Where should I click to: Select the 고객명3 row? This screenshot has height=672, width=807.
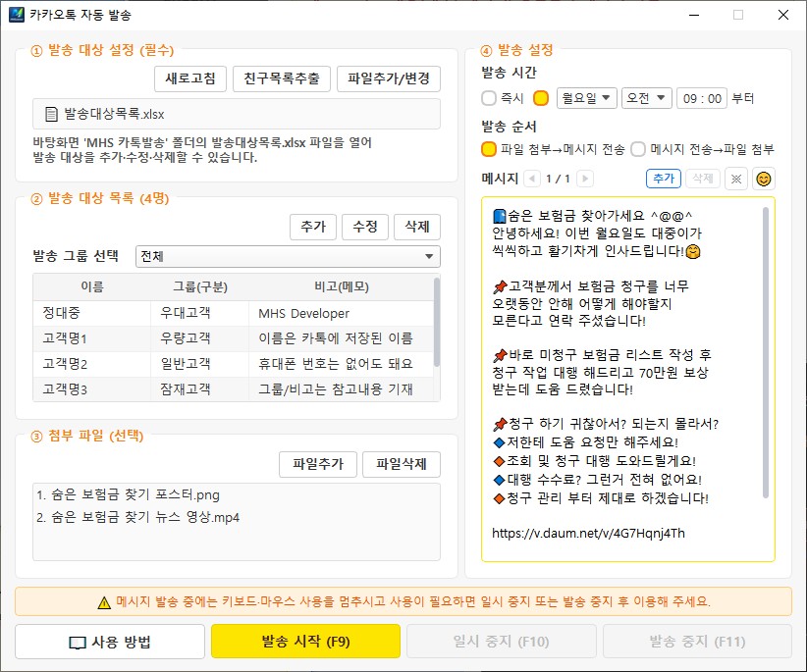[x=233, y=389]
